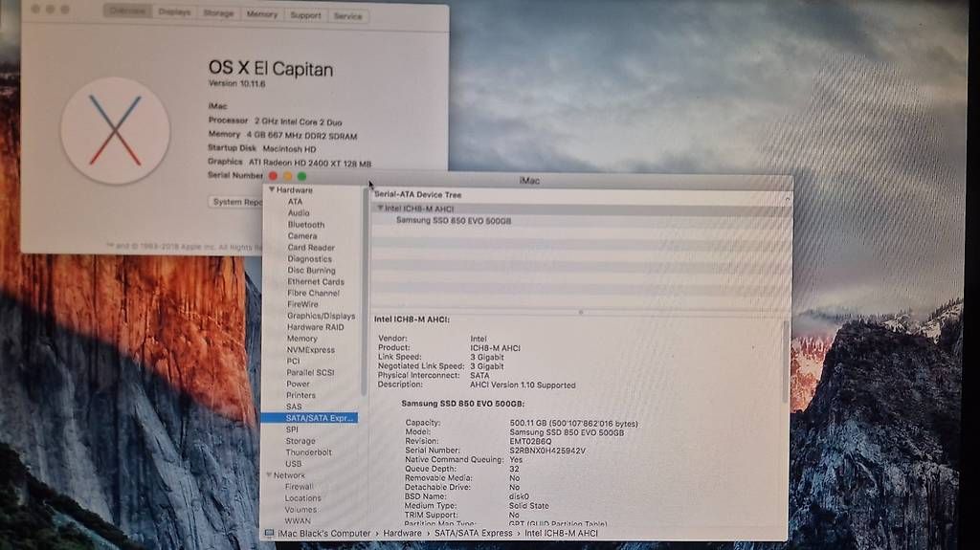Select Graphics/Displays in the sidebar
Image resolution: width=980 pixels, height=550 pixels.
321,316
